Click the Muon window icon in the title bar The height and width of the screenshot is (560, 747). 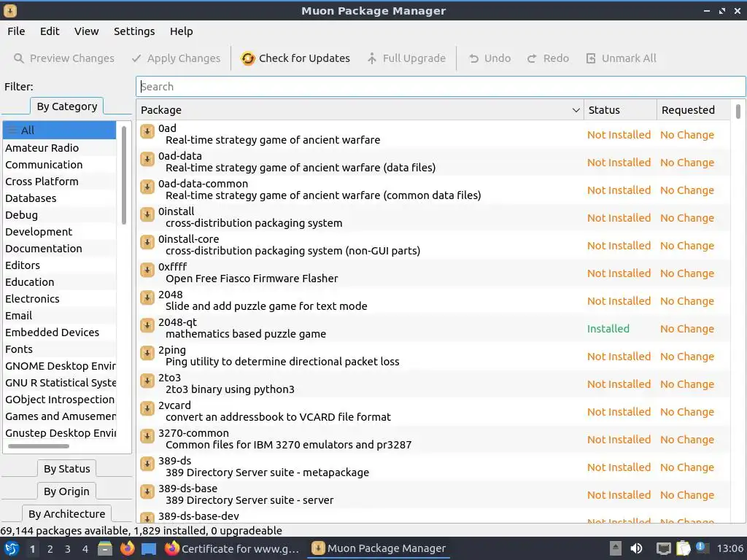pos(10,10)
